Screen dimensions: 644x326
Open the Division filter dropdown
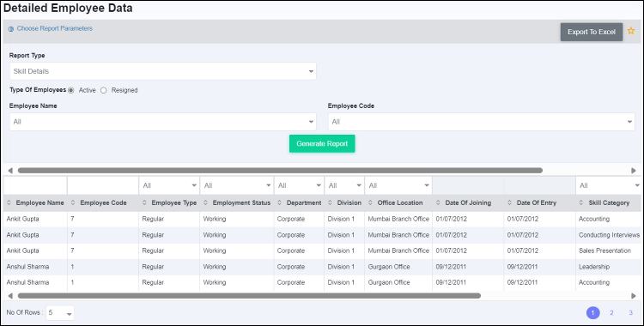(x=344, y=185)
